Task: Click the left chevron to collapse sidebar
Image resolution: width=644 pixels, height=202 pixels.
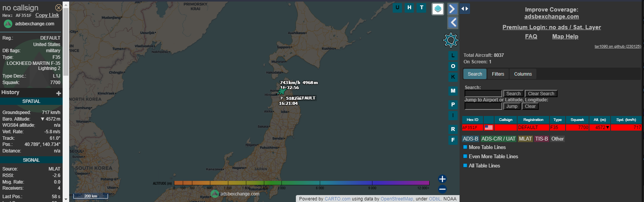Action: 453,23
